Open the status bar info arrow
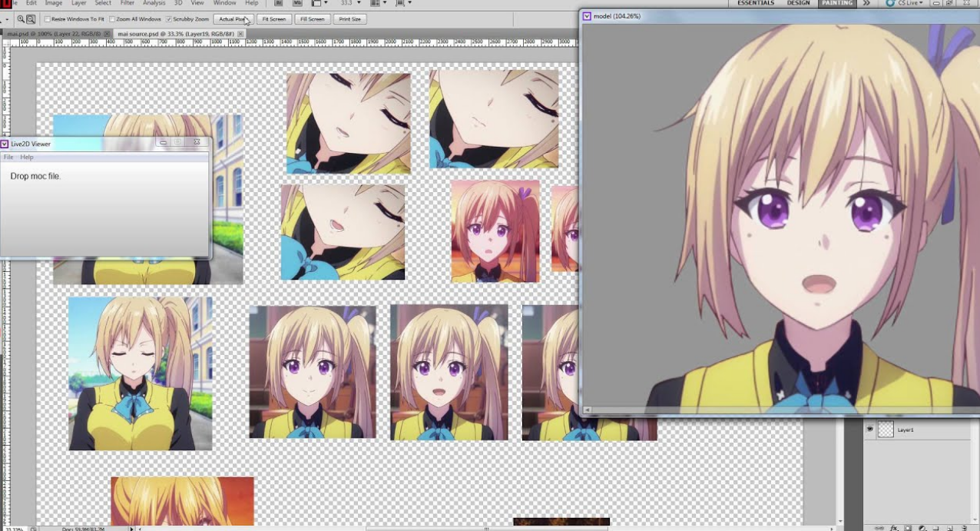Screen dimensions: 980x531 pos(131,529)
